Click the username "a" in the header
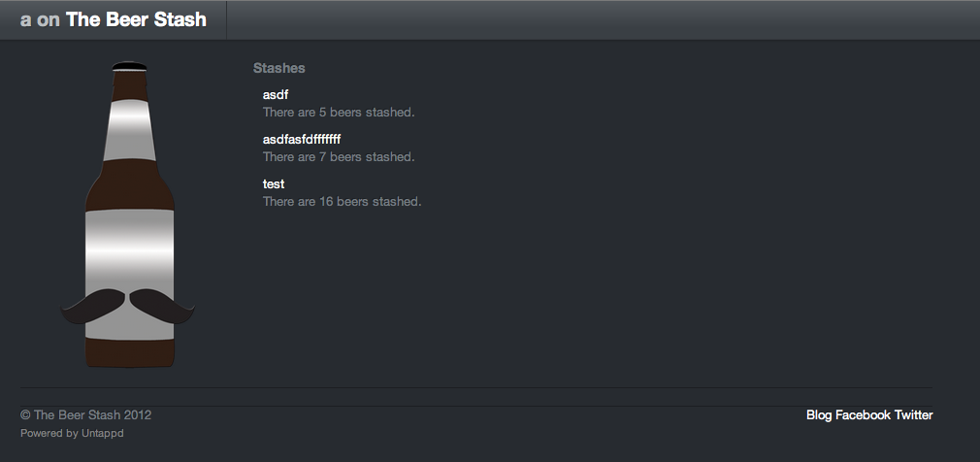 [x=25, y=20]
